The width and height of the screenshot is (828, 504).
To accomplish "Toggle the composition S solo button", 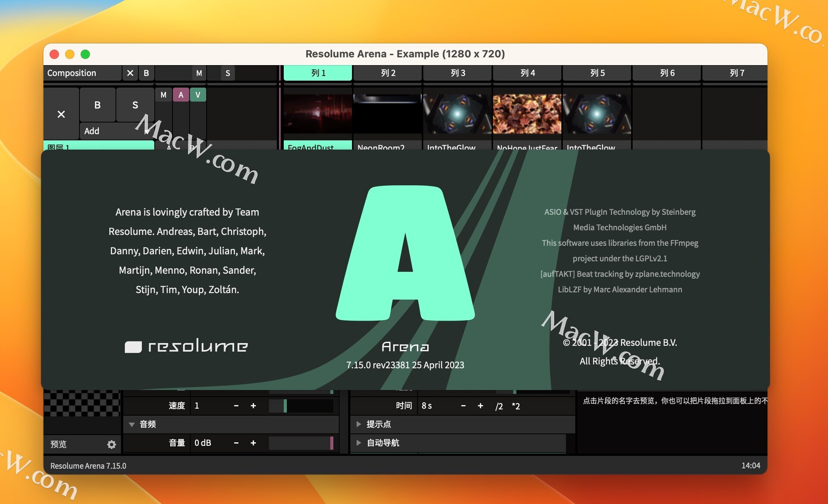I will pos(228,73).
